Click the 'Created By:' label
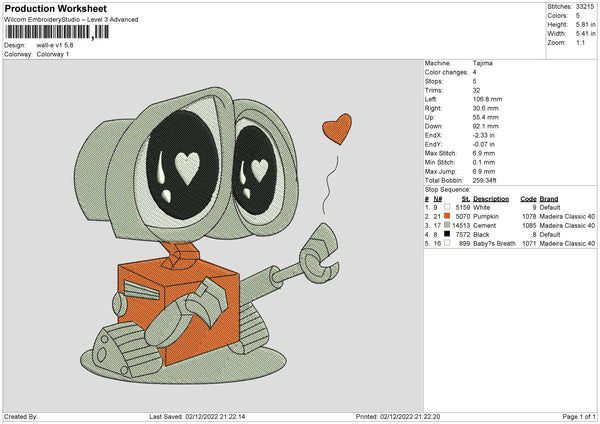Viewport: 600px width, 424px height. coord(21,416)
